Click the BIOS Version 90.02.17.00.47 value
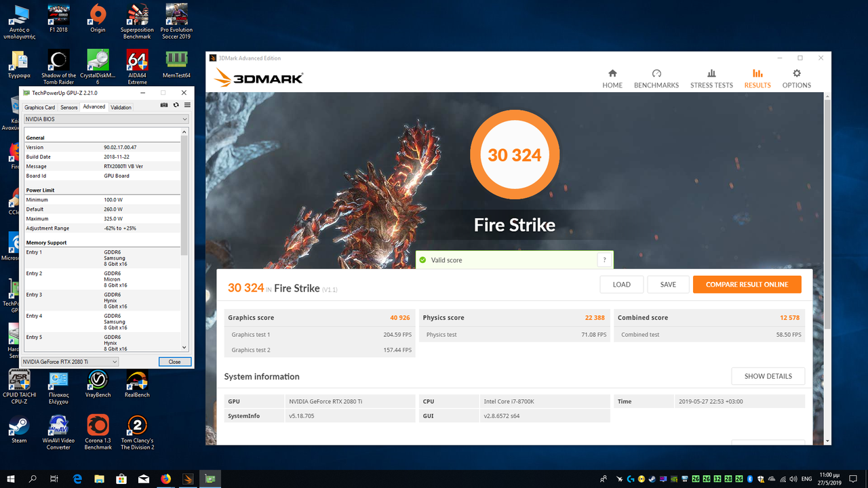868x488 pixels. point(120,147)
